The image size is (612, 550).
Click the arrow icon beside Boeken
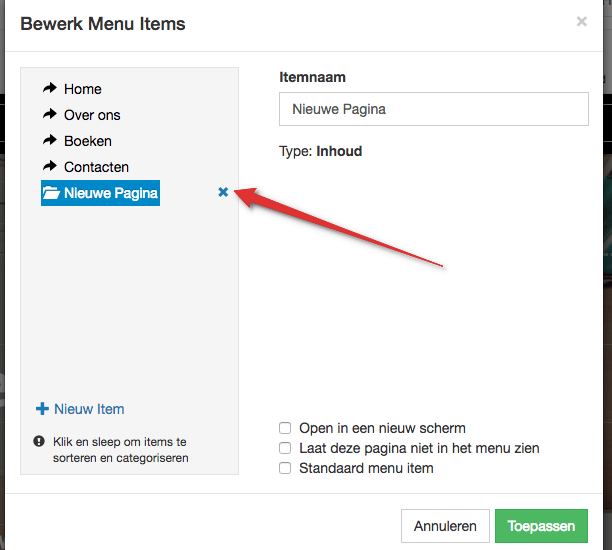[50, 141]
